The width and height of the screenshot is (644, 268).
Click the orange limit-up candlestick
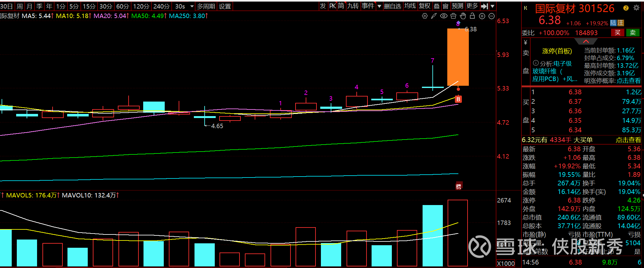pyautogui.click(x=458, y=57)
